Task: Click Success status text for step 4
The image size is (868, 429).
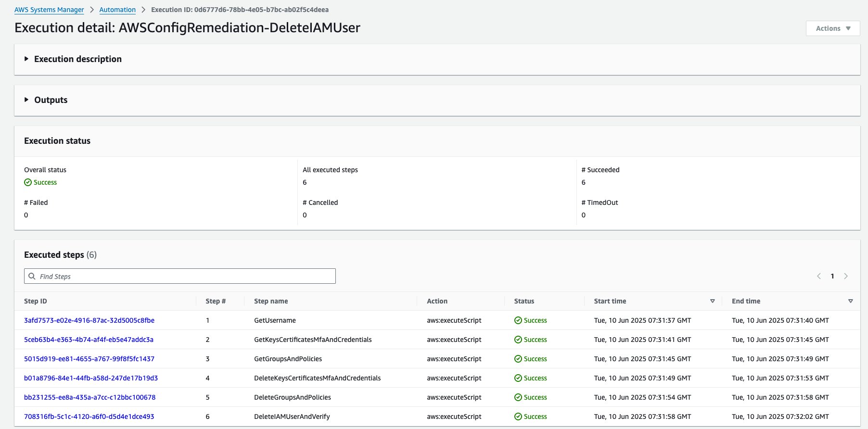Action: point(536,378)
